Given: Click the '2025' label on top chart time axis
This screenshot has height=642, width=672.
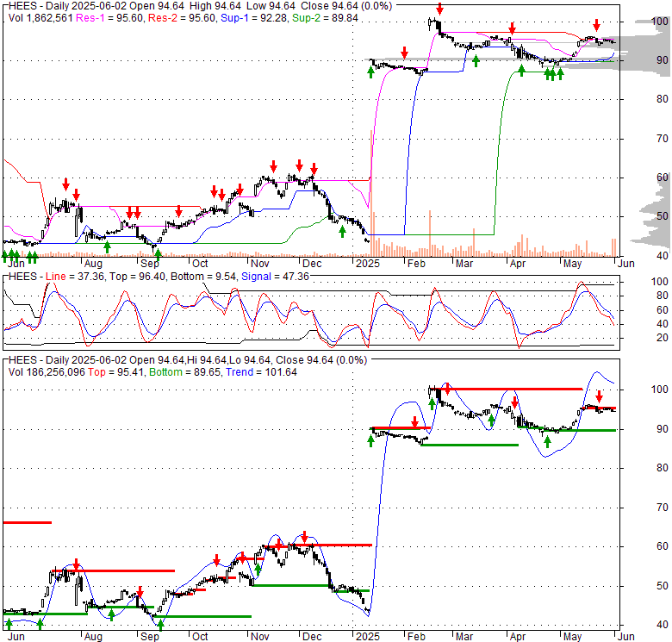Looking at the screenshot, I should pyautogui.click(x=368, y=264).
